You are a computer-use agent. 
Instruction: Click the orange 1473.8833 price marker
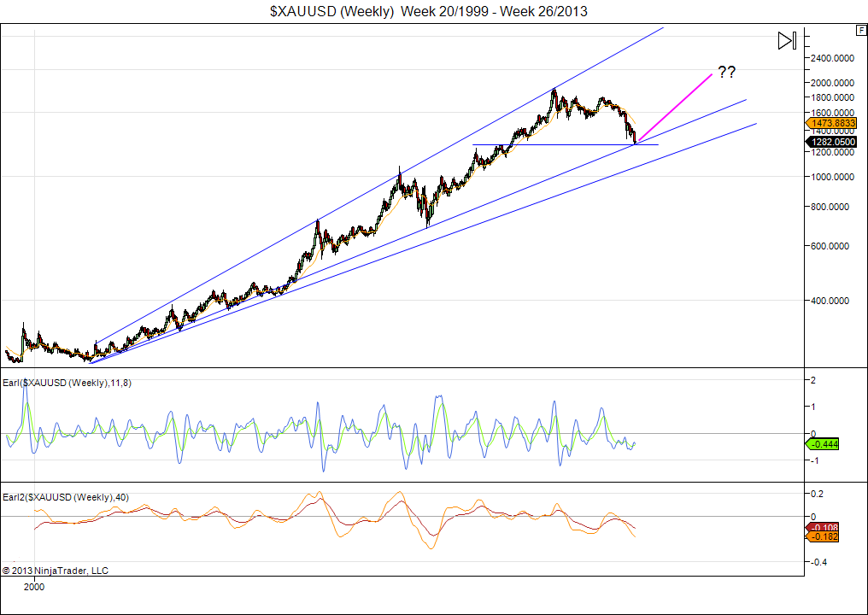coord(832,124)
